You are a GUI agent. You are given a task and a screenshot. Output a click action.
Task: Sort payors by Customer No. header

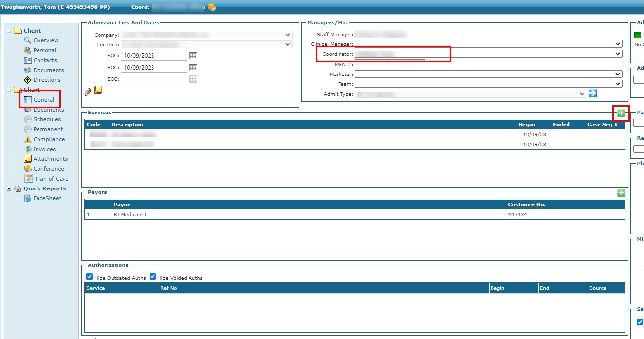pyautogui.click(x=527, y=205)
